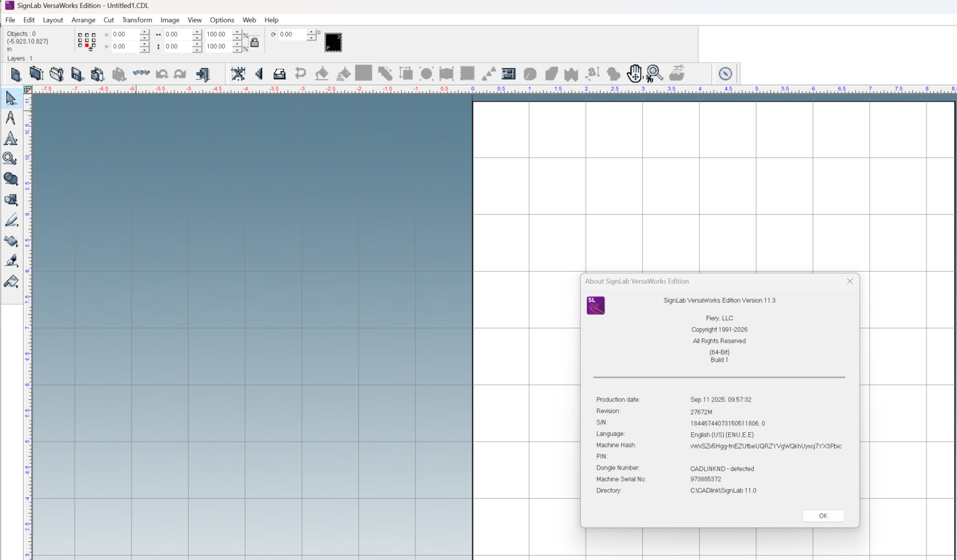
Task: Open the Cut menu
Action: [x=109, y=20]
